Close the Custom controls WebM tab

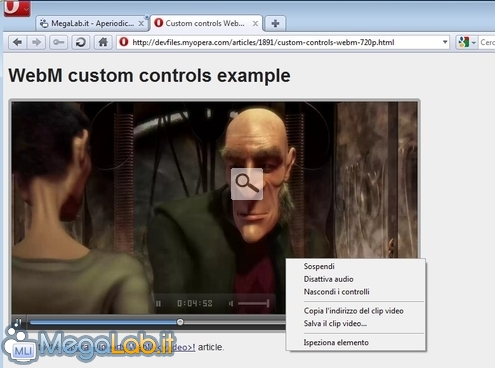[x=255, y=23]
